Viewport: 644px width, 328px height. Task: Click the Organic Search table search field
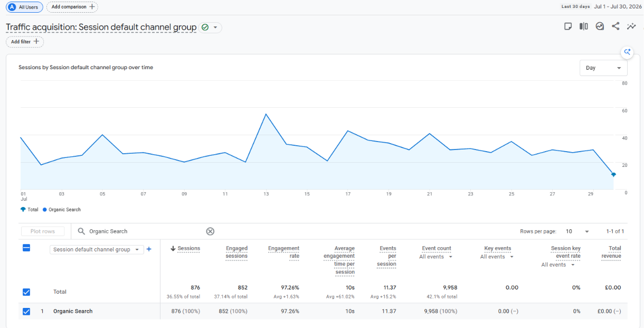[x=143, y=231]
